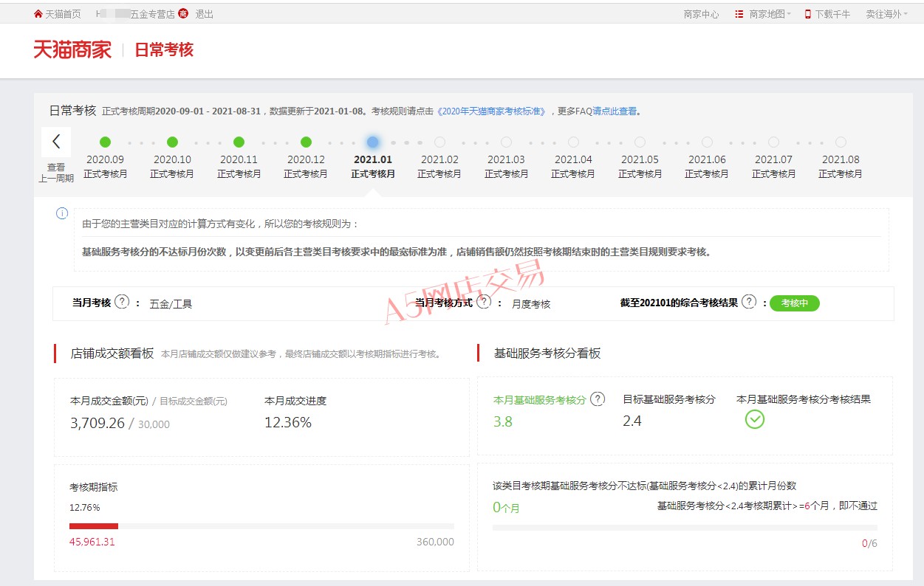Click the 2.4 target service score
This screenshot has width=924, height=586.
[x=632, y=421]
